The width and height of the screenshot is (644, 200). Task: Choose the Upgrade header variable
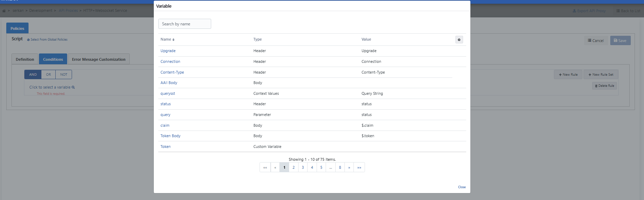click(168, 51)
